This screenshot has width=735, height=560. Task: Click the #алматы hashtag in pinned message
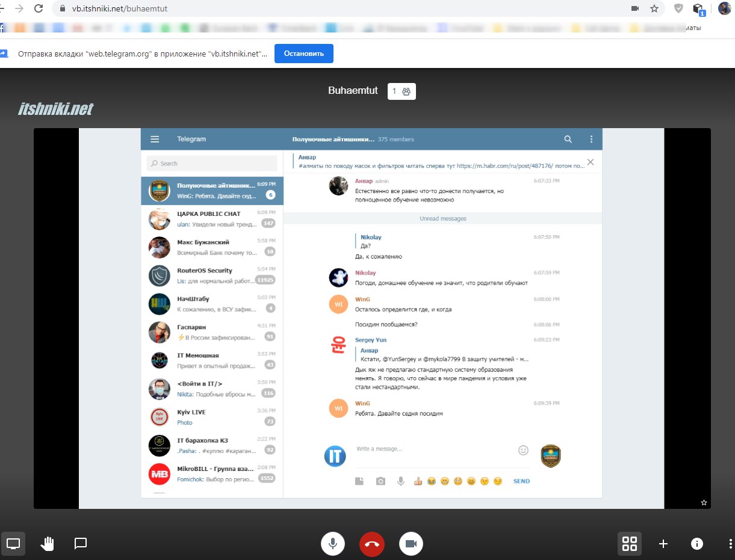tap(311, 166)
